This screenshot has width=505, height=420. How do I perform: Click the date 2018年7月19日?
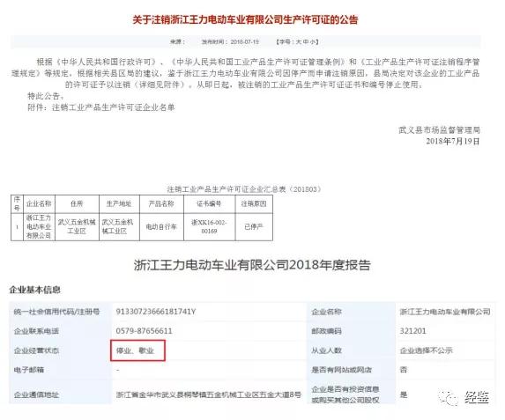click(453, 141)
